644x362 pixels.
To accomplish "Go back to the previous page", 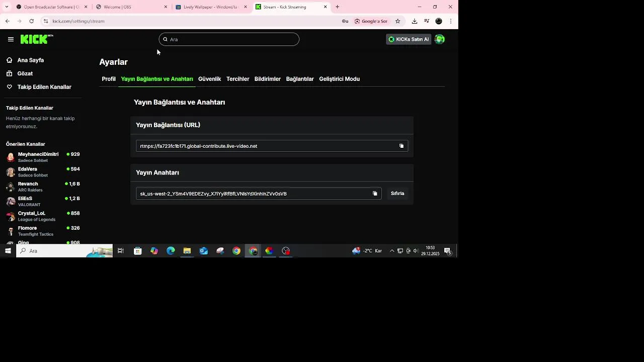I will point(7,21).
